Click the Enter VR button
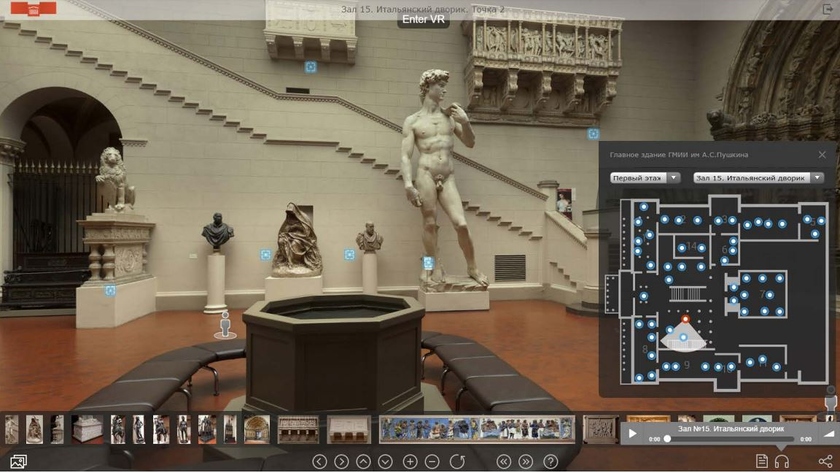The height and width of the screenshot is (473, 840). coord(423,19)
